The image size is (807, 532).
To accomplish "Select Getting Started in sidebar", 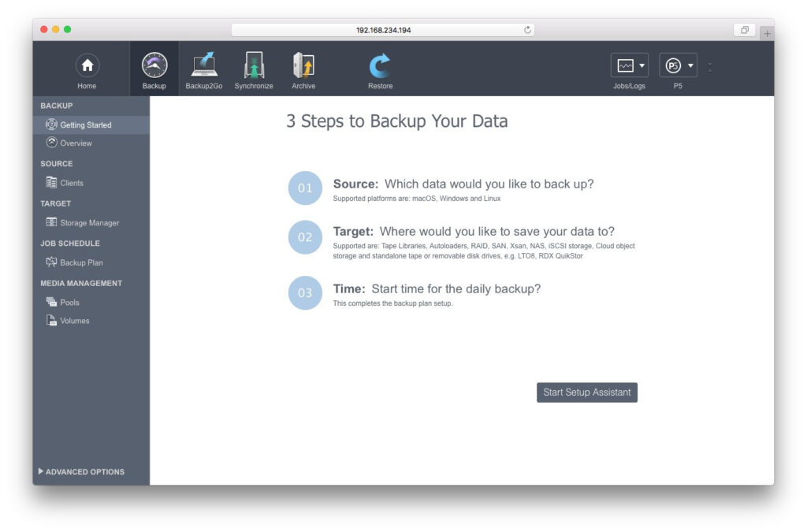I will pyautogui.click(x=85, y=125).
